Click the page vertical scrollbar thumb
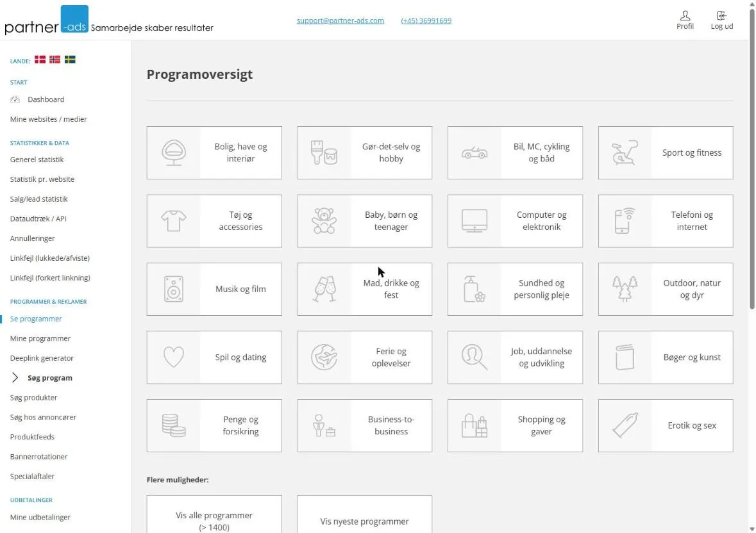Image resolution: width=756 pixels, height=533 pixels. (752, 158)
